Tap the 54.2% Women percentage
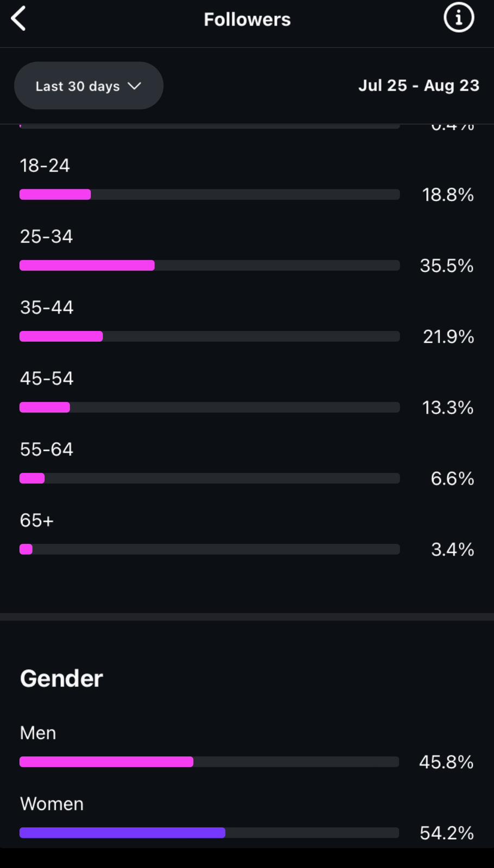This screenshot has height=868, width=494. pyautogui.click(x=446, y=833)
